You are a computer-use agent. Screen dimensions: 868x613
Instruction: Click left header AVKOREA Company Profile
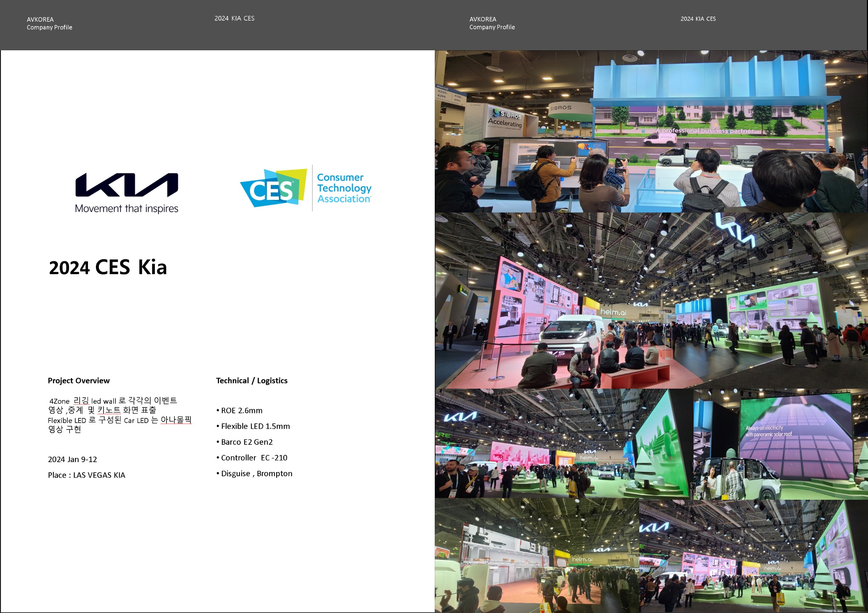tap(49, 24)
